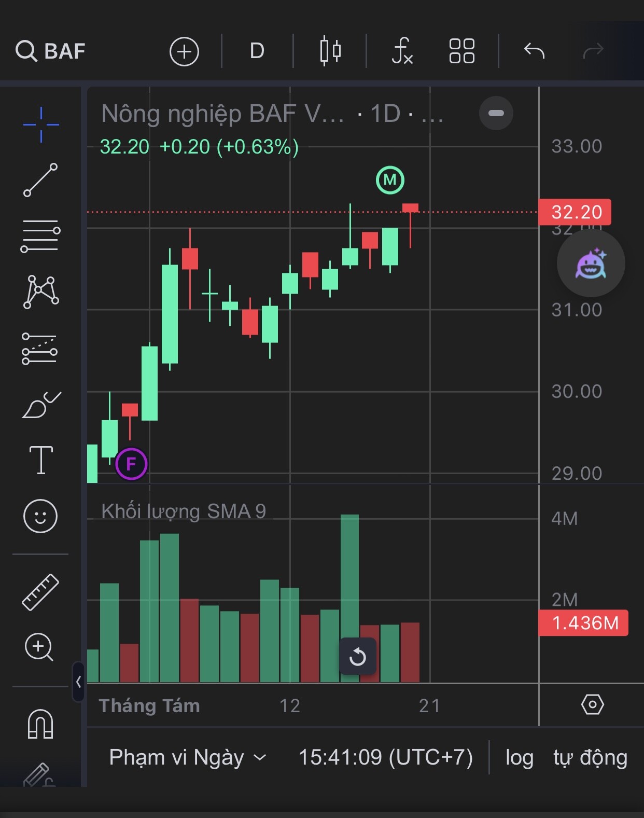The image size is (644, 818).
Task: Click price change +0.20 (+0.63%) value
Action: pyautogui.click(x=229, y=147)
